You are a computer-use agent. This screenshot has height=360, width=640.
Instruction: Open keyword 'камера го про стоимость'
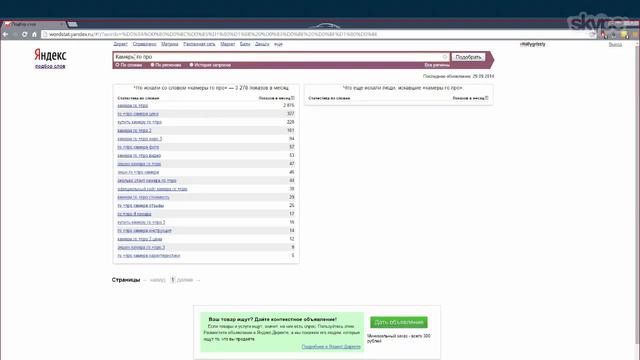coord(143,197)
